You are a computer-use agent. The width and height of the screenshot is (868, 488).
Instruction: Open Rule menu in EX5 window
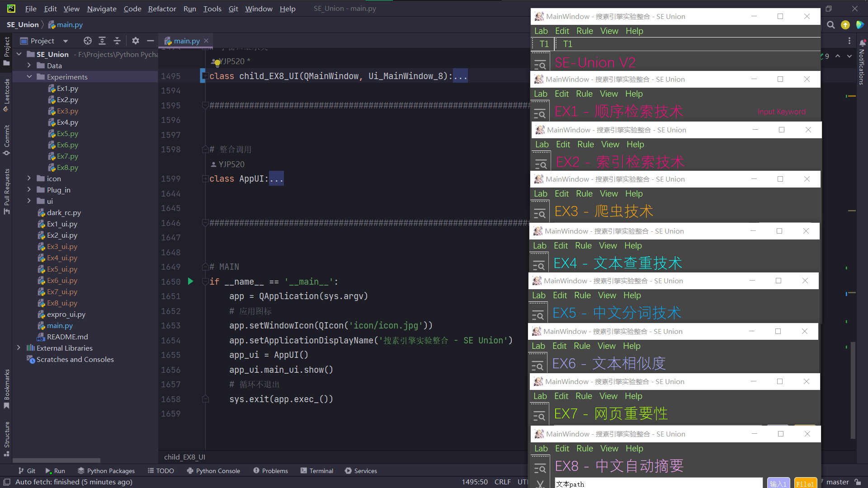point(582,296)
